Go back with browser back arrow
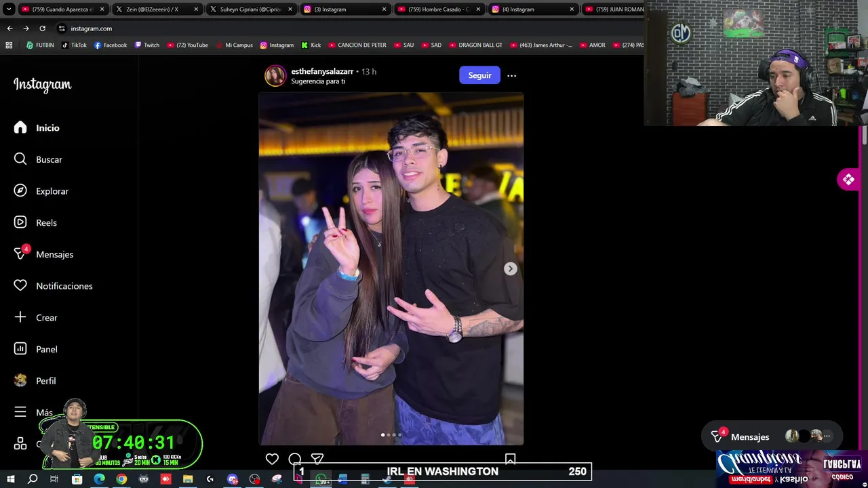Viewport: 868px width, 488px height. click(9, 28)
